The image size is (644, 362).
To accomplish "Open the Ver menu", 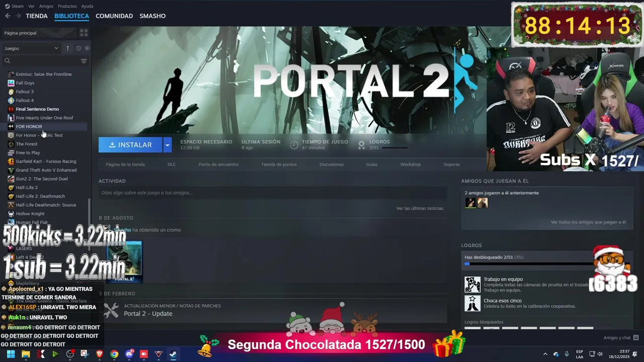I will click(31, 6).
